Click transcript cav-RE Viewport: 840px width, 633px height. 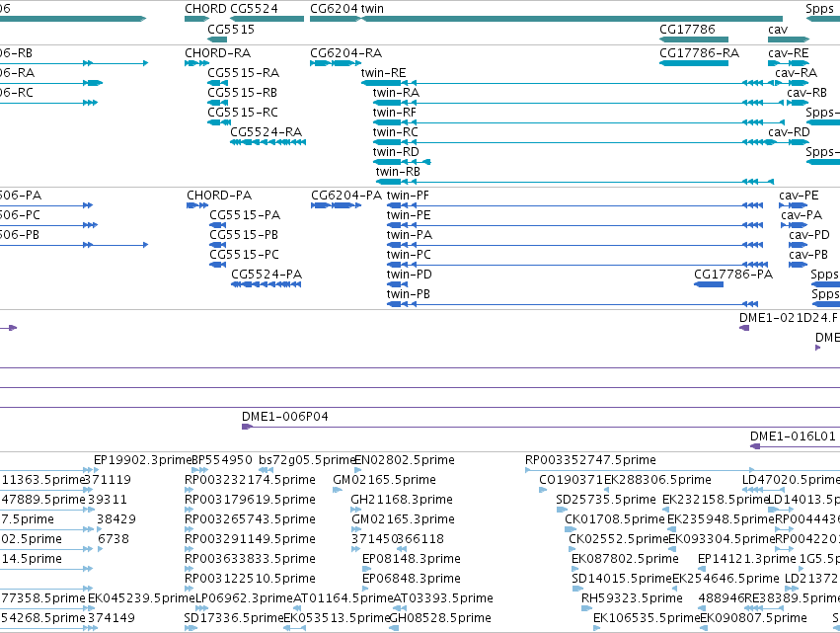tap(789, 53)
